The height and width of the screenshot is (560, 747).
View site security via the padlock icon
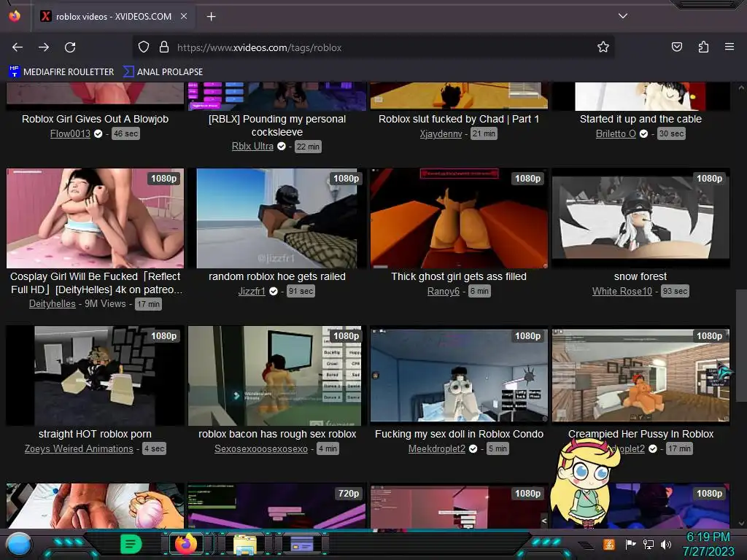164,47
